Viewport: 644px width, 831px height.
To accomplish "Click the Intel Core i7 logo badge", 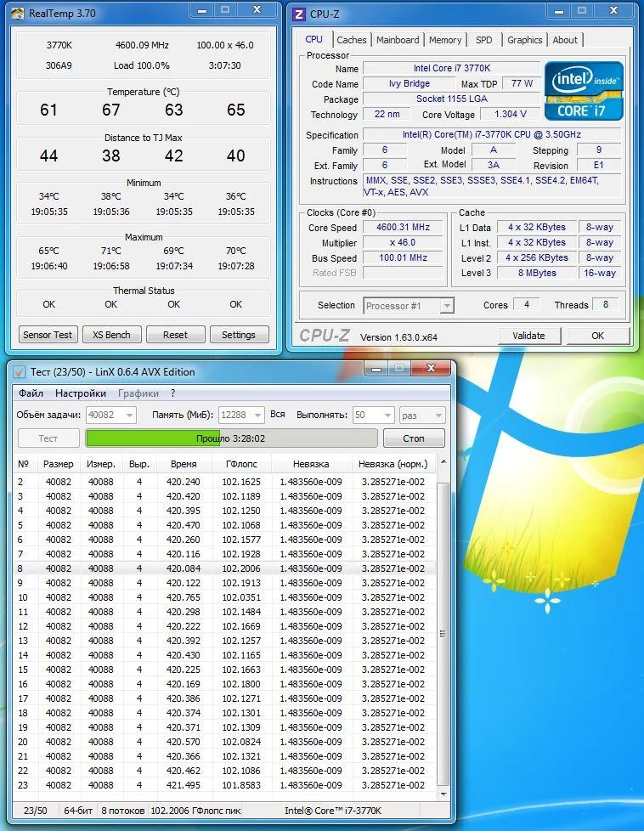I will tap(584, 91).
